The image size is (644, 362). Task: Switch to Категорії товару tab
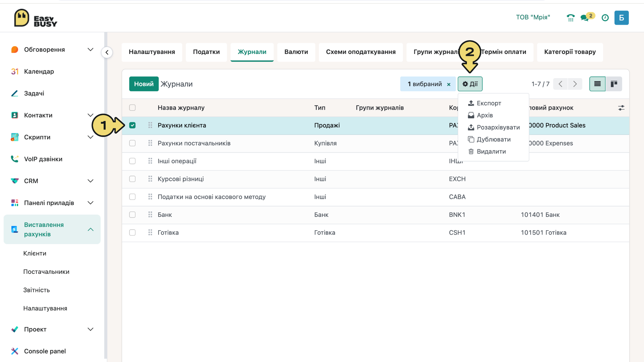[x=570, y=52]
